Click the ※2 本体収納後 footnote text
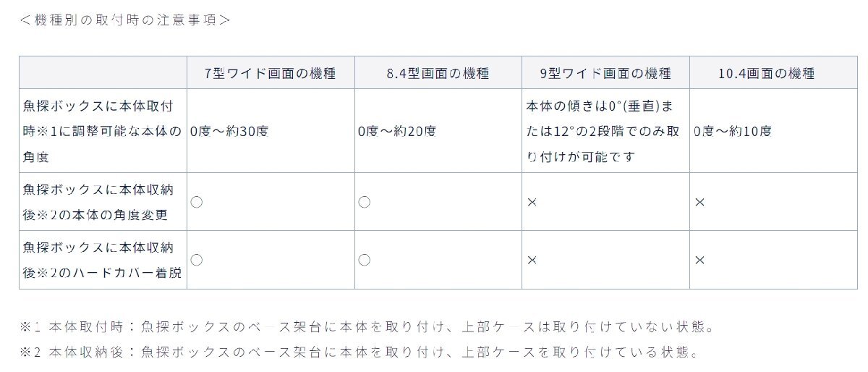 [x=360, y=352]
